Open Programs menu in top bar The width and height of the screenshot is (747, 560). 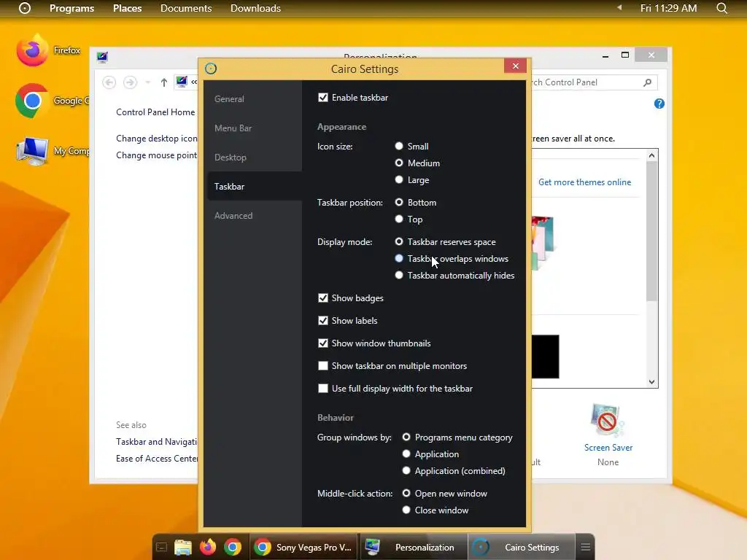[x=72, y=8]
